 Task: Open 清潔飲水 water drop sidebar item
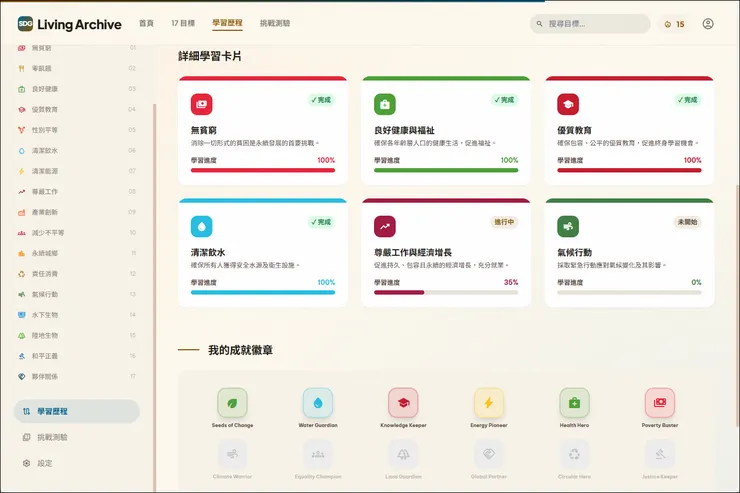pyautogui.click(x=76, y=150)
